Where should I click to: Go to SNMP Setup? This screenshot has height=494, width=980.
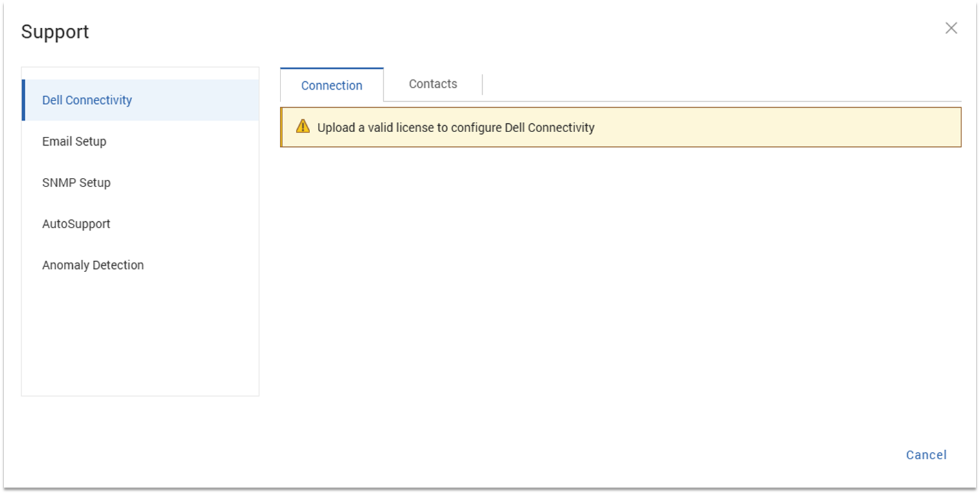[x=141, y=183]
